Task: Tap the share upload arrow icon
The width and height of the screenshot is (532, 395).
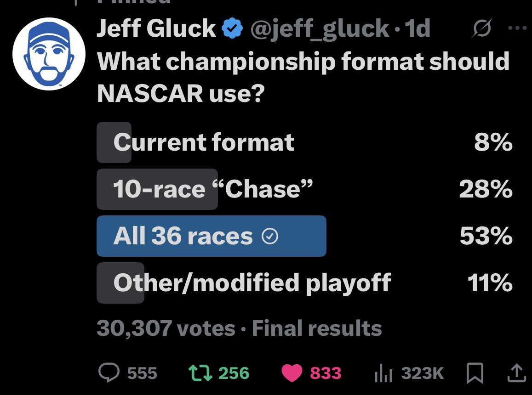Action: pyautogui.click(x=516, y=372)
